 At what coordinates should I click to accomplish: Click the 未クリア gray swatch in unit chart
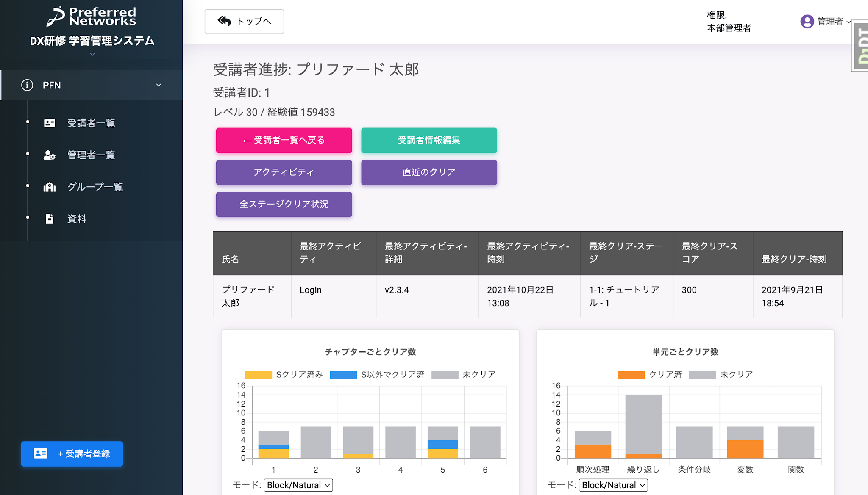coord(702,375)
